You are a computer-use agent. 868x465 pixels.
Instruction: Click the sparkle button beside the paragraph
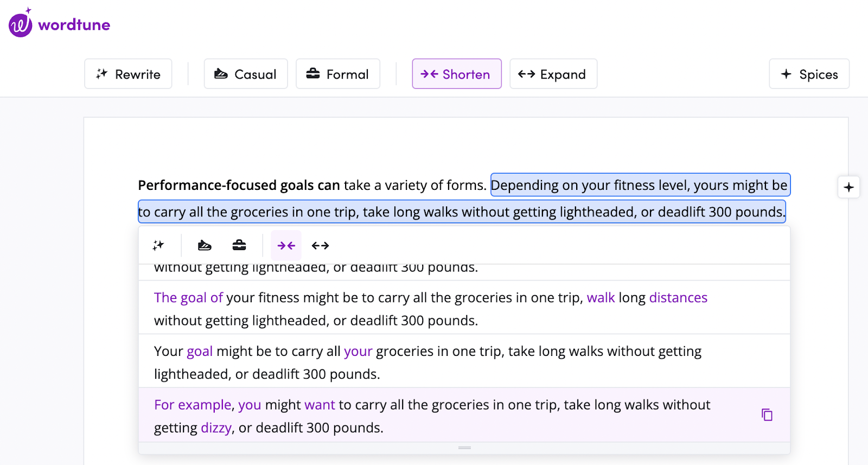click(x=848, y=187)
